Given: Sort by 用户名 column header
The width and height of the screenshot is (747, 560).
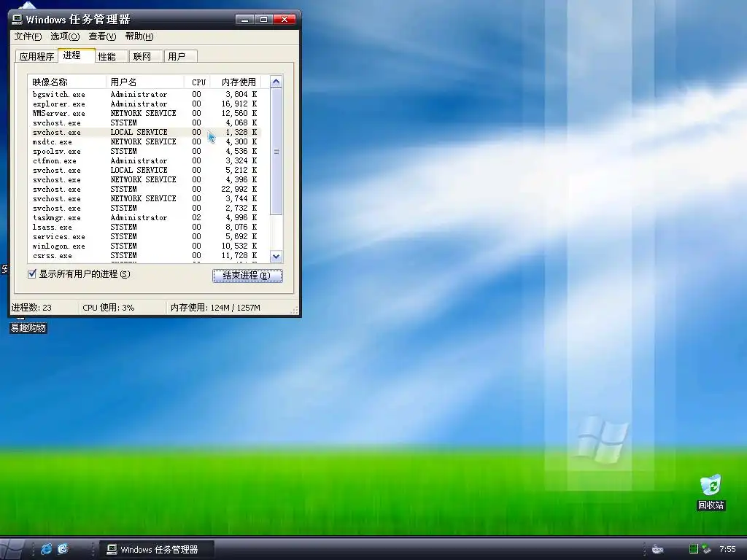Looking at the screenshot, I should pos(145,82).
